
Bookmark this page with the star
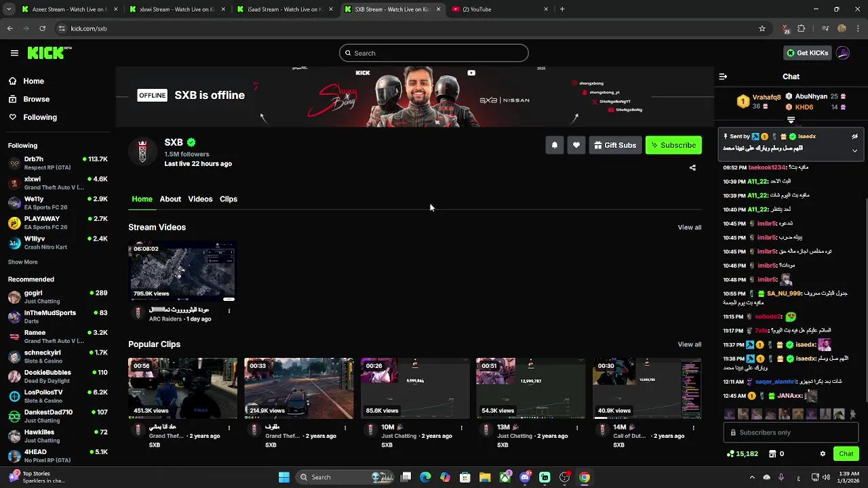pyautogui.click(x=762, y=28)
